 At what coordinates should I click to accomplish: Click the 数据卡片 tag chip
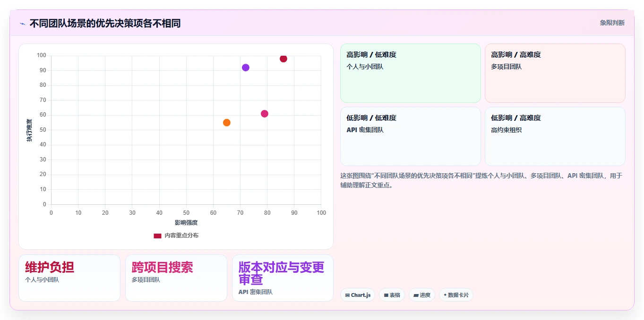(x=456, y=295)
